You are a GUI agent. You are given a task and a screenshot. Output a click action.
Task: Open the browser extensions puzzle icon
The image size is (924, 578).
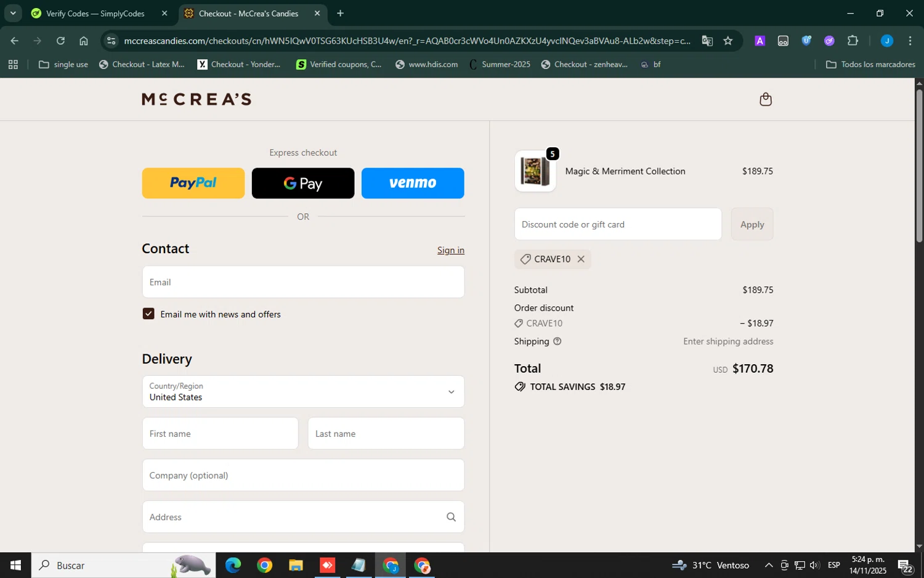(853, 41)
